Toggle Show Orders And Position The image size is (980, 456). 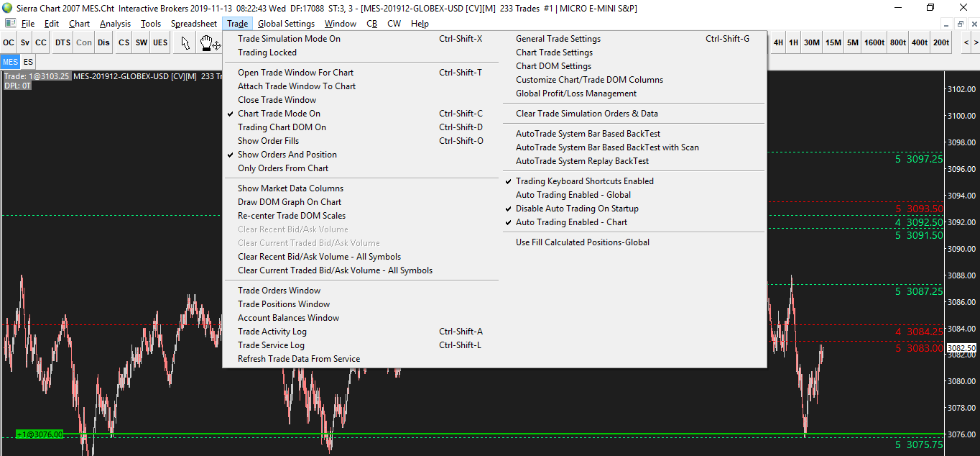[360, 155]
